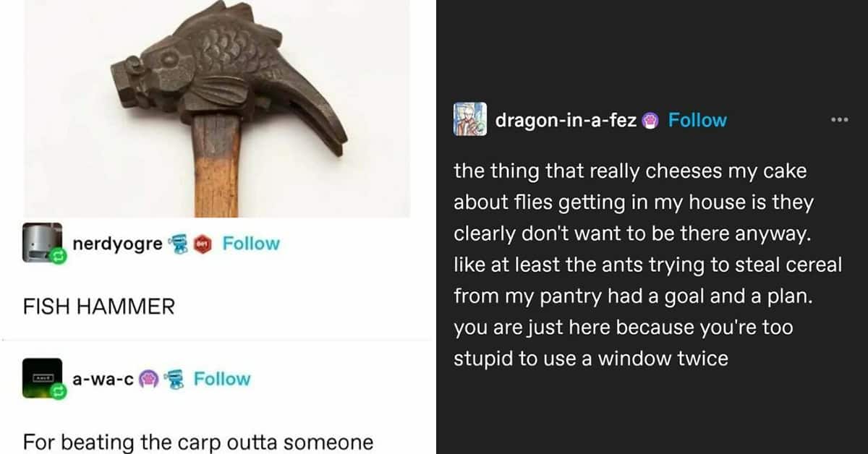Open the fish hammer photo

217,108
